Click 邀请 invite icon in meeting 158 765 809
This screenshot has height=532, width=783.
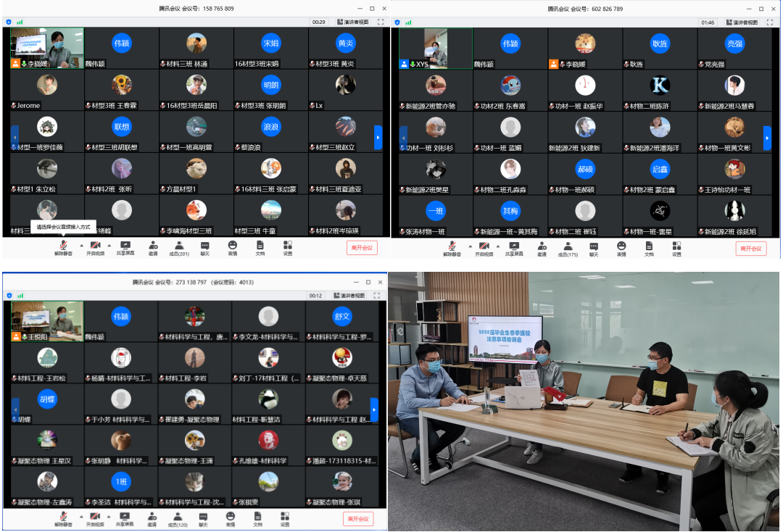point(153,247)
